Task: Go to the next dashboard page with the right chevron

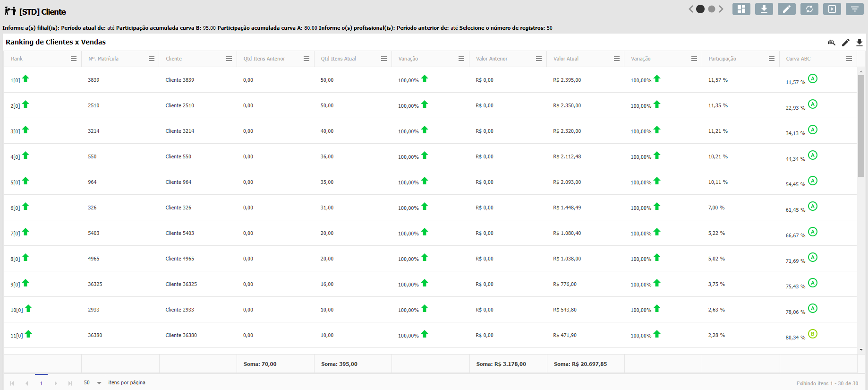Action: [721, 9]
